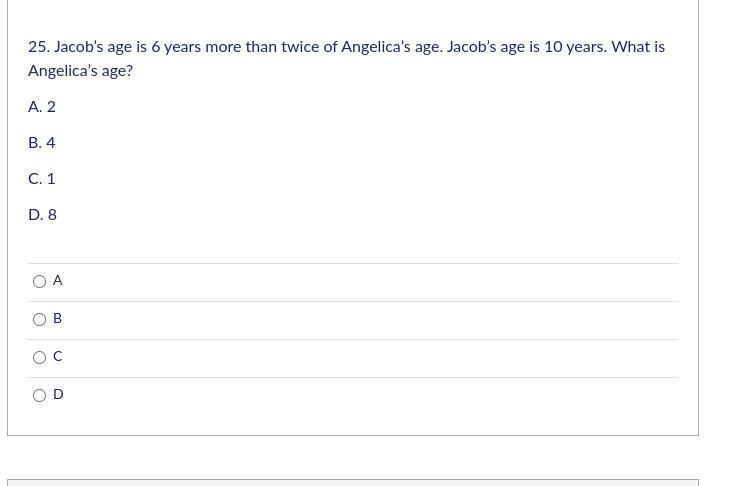Choose the radio button for option C
This screenshot has width=741, height=486.
point(40,358)
